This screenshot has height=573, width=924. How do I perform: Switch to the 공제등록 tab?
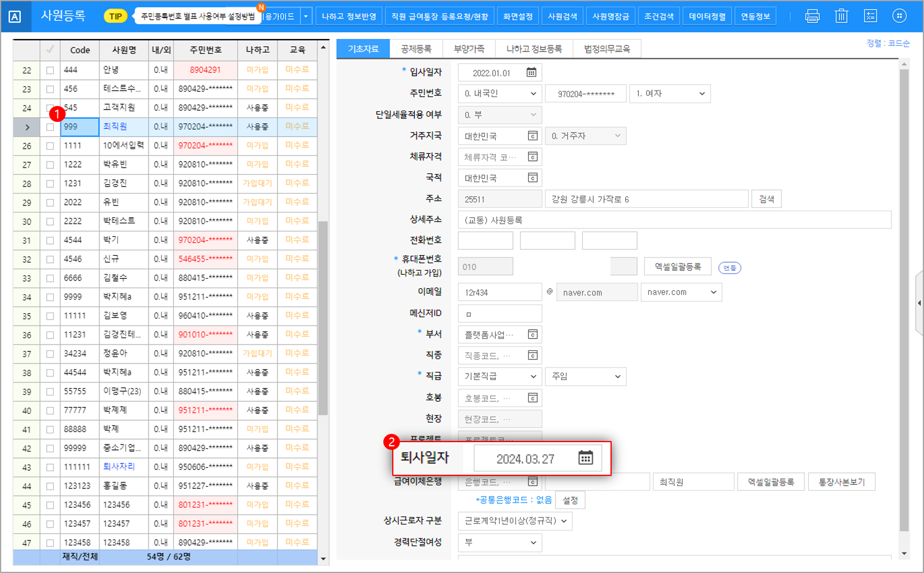[416, 49]
